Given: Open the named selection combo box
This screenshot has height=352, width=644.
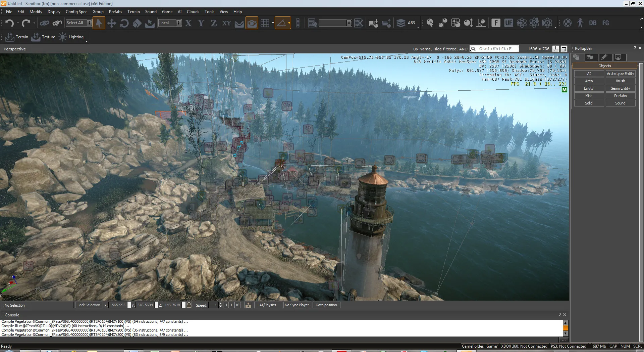Looking at the screenshot, I should (x=335, y=23).
